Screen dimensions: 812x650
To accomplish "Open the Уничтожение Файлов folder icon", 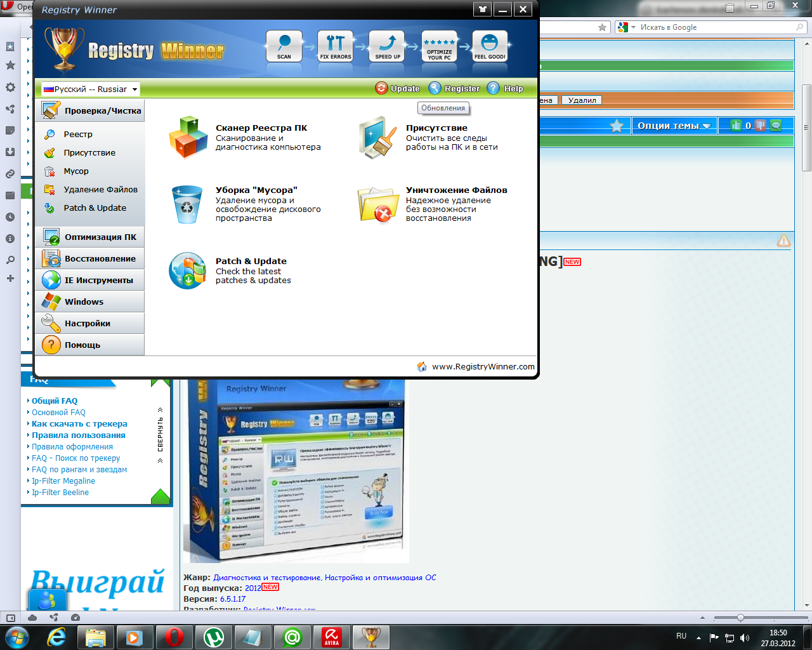I will 378,204.
